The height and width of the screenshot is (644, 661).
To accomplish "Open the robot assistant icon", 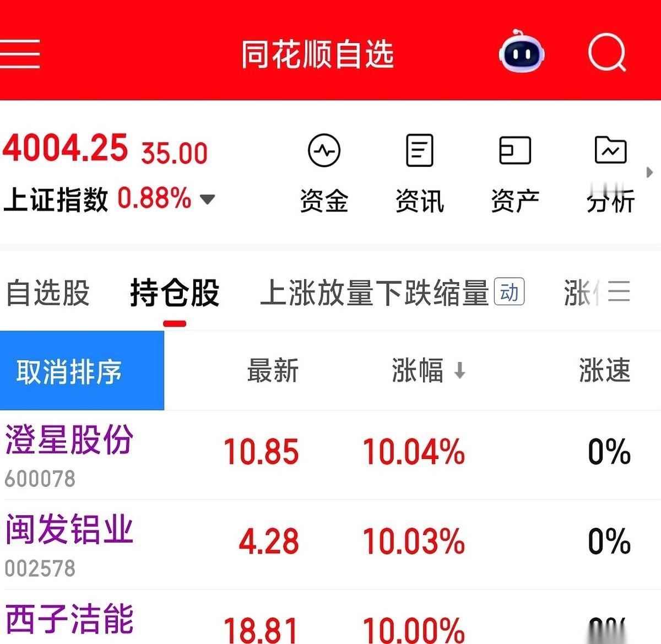I will (x=522, y=52).
